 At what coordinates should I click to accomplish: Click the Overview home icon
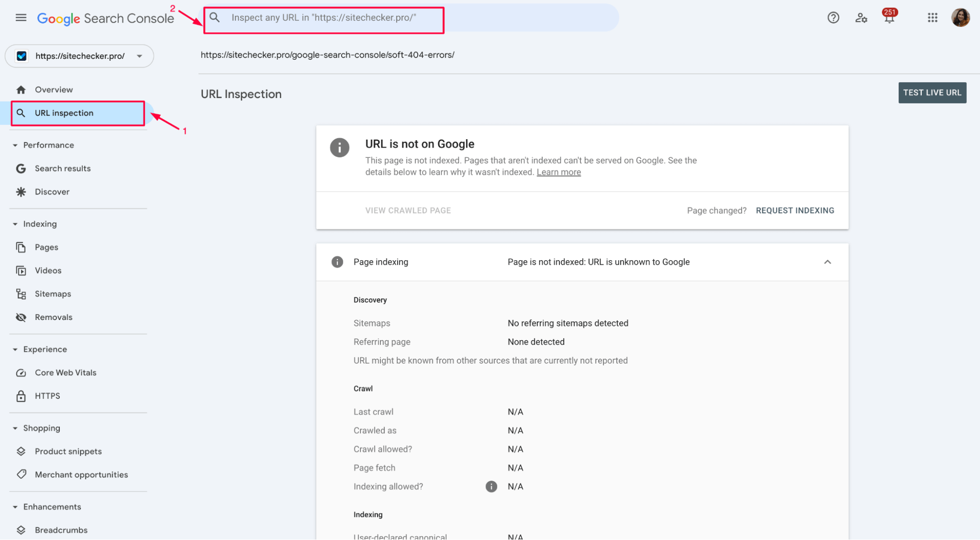[x=21, y=90]
